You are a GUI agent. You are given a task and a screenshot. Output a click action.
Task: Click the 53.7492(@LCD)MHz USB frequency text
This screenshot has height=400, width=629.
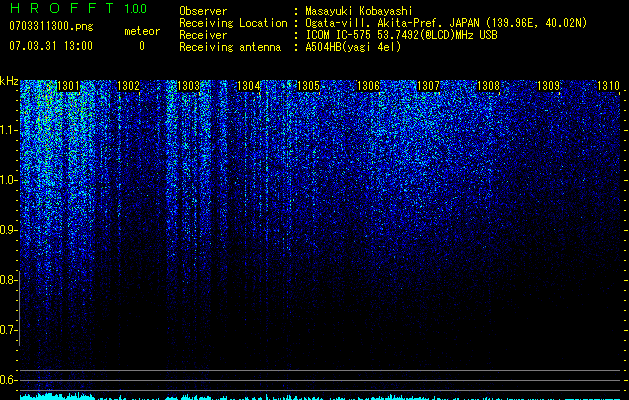click(437, 35)
